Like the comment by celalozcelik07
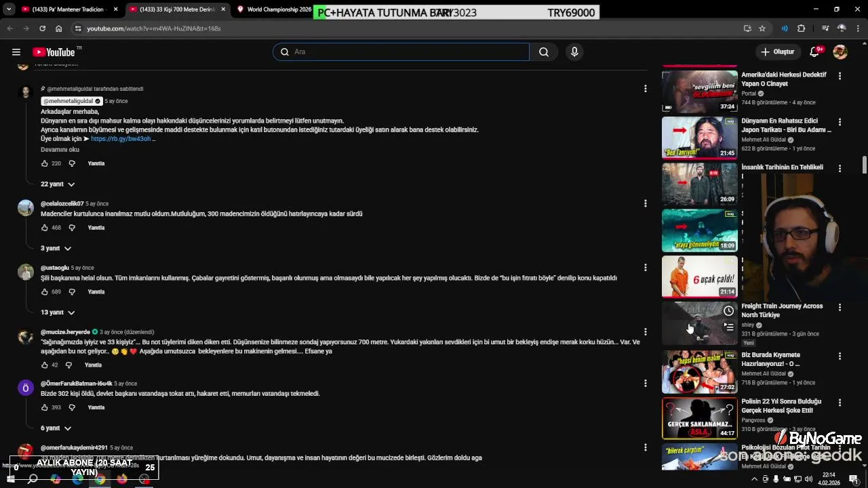This screenshot has width=868, height=488. pos(45,228)
